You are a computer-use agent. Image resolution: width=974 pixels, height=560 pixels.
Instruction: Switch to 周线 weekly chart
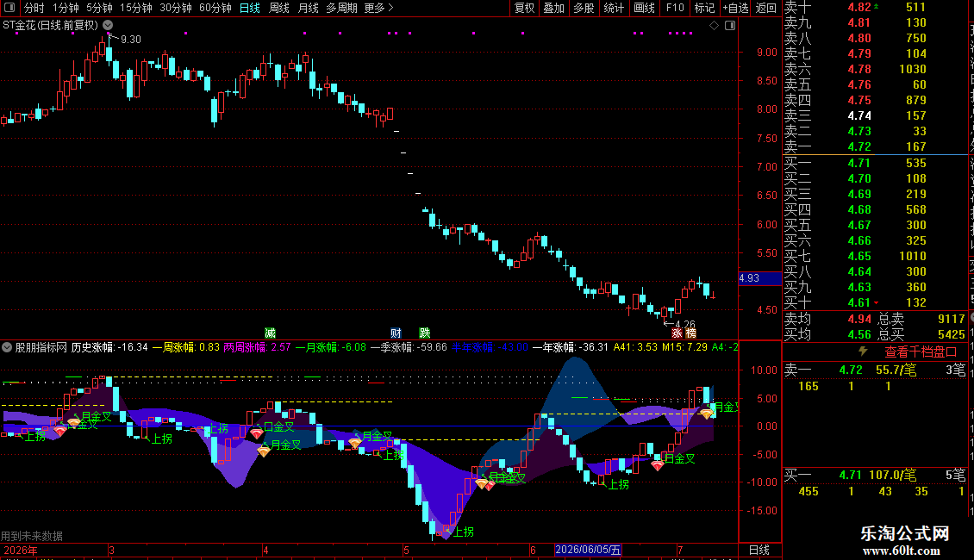pyautogui.click(x=279, y=8)
